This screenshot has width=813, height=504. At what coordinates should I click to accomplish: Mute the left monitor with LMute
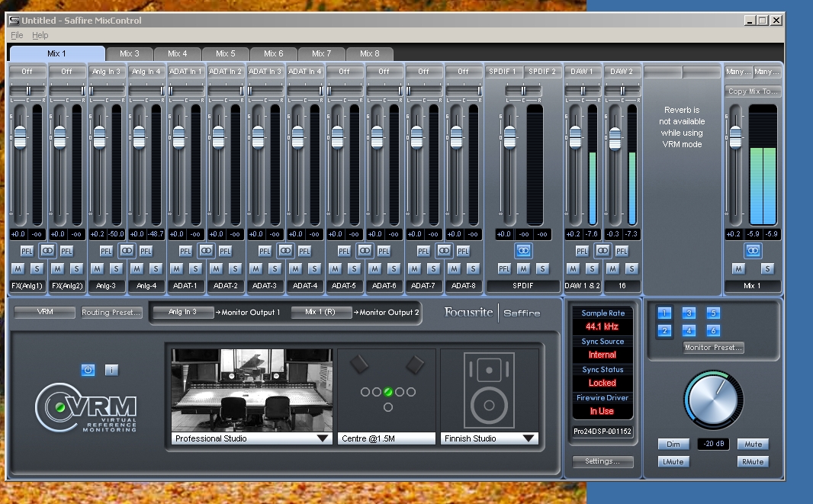point(673,462)
